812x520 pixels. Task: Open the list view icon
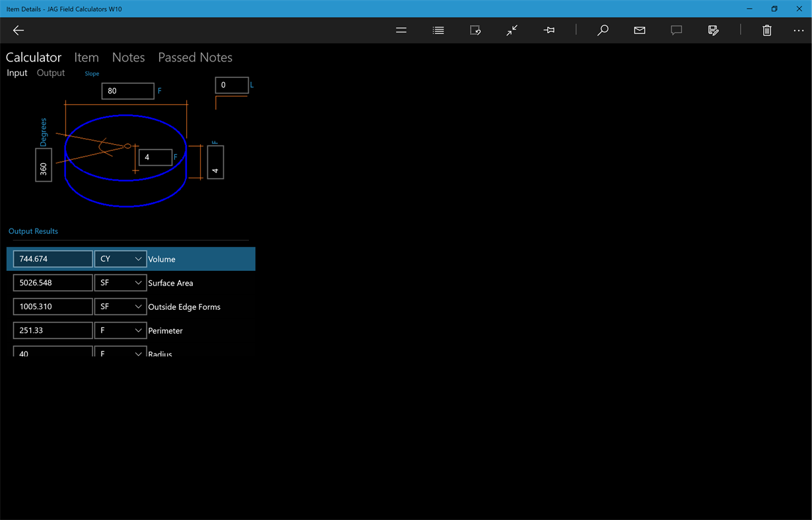[438, 30]
